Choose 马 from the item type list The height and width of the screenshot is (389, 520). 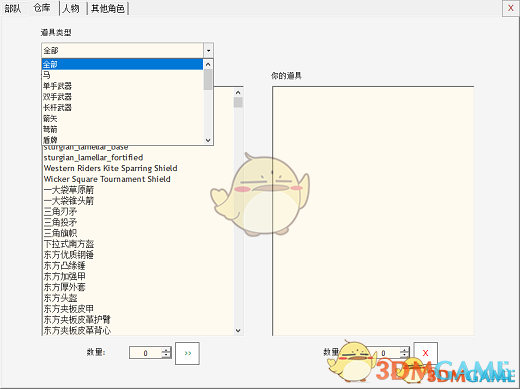[x=122, y=75]
